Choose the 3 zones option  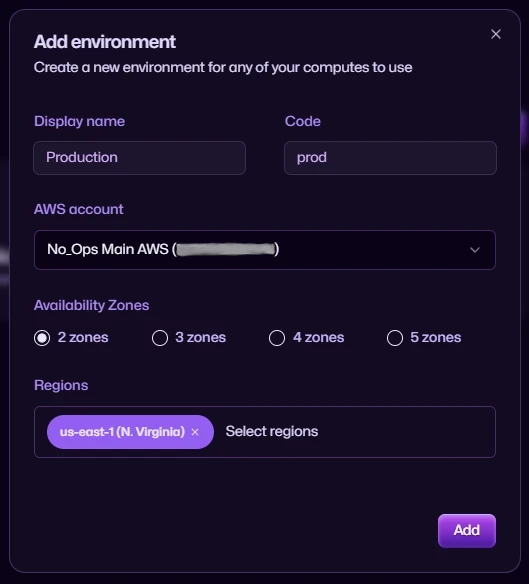(x=160, y=338)
